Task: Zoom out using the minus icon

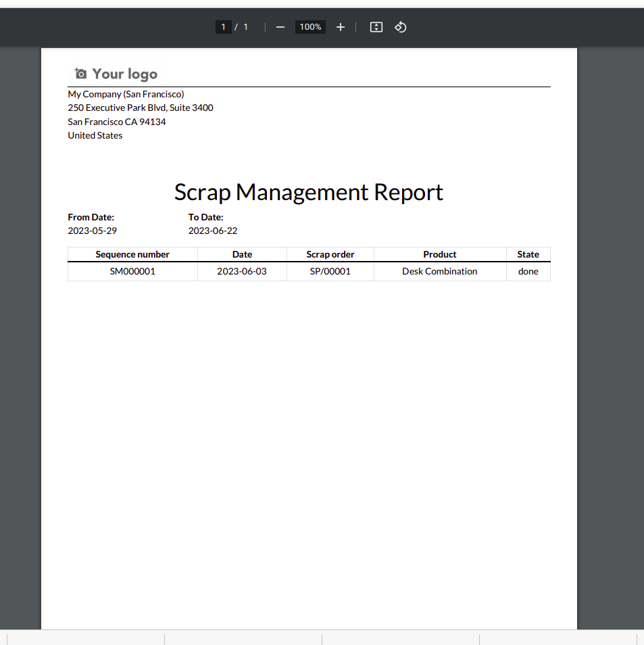Action: (x=280, y=27)
